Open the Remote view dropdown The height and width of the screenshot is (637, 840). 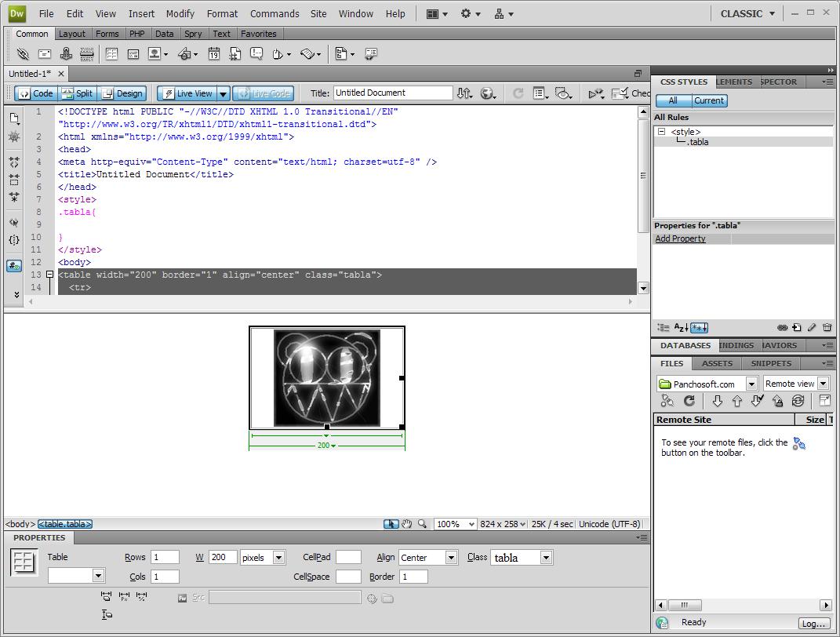click(x=823, y=384)
